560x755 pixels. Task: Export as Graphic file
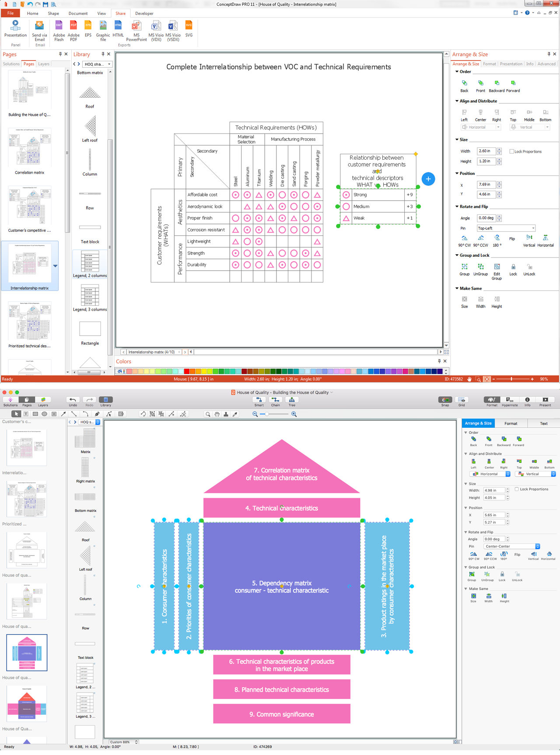103,31
